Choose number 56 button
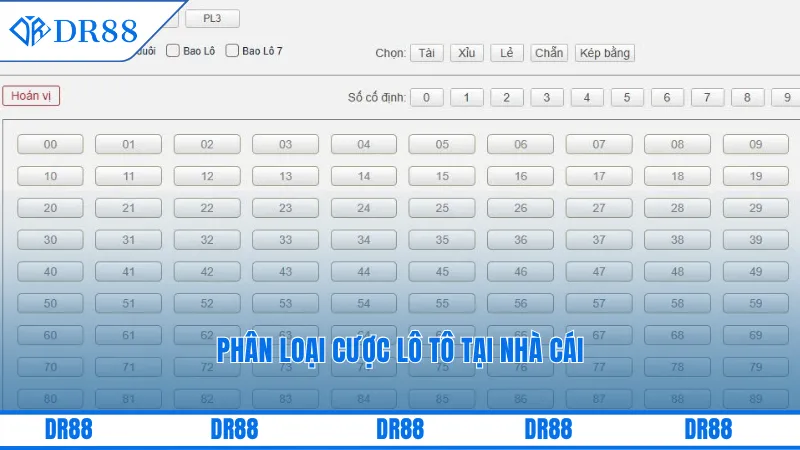800x450 pixels. 520,303
